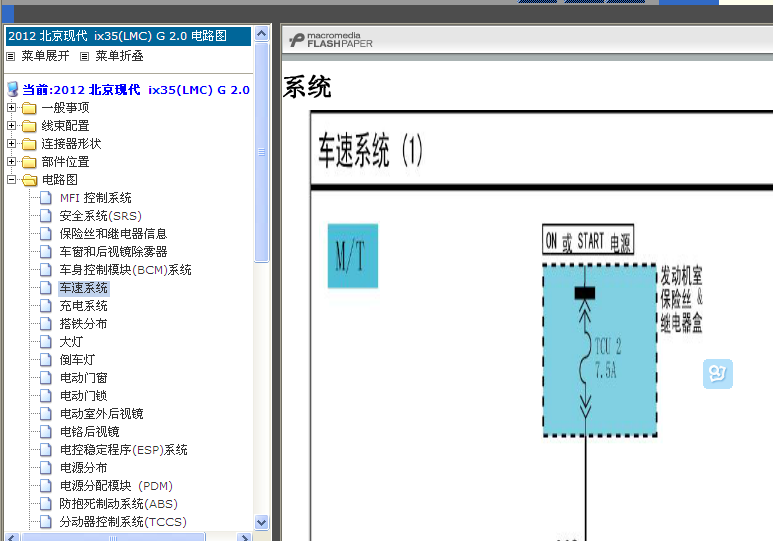Click the page icon beside 车速系统
Image resolution: width=773 pixels, height=541 pixels.
pos(45,288)
